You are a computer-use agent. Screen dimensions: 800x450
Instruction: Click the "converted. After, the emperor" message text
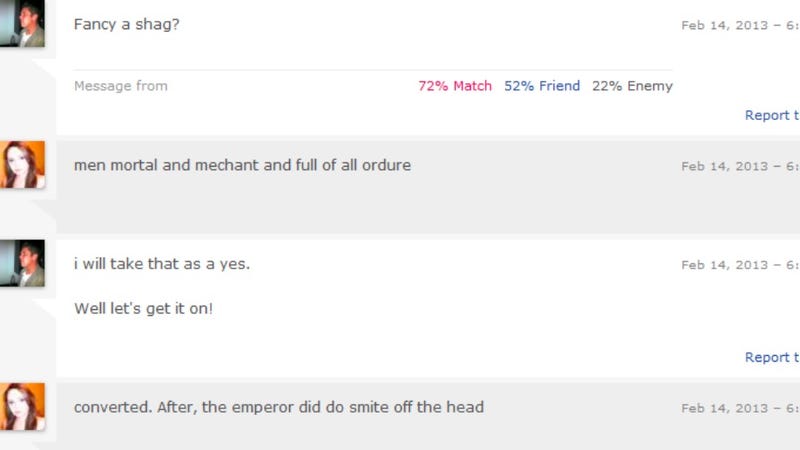click(x=279, y=407)
